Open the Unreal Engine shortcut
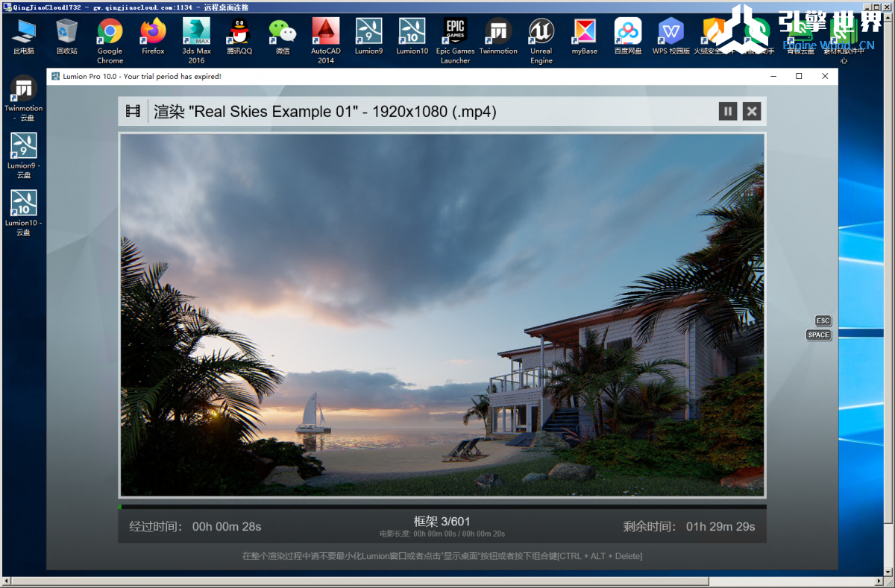This screenshot has height=588, width=895. (541, 41)
